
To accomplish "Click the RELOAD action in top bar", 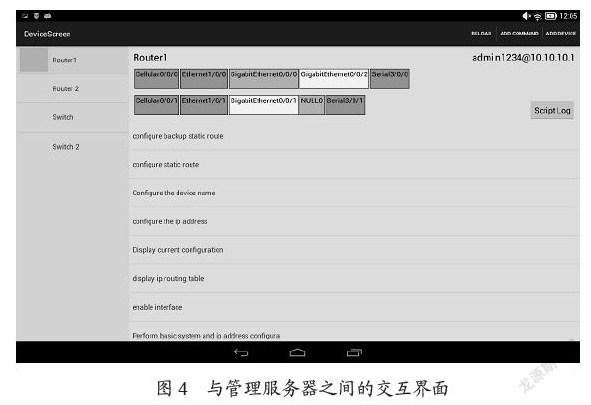I will pyautogui.click(x=481, y=34).
